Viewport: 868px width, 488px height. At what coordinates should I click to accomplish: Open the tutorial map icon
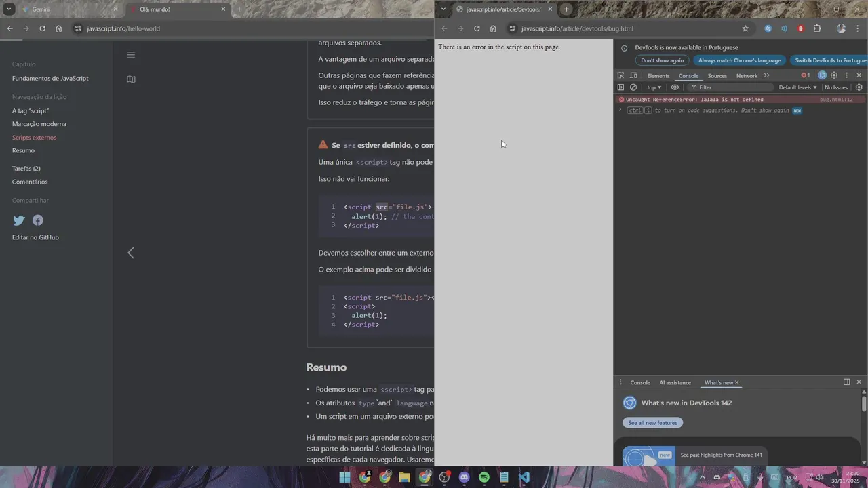(131, 79)
